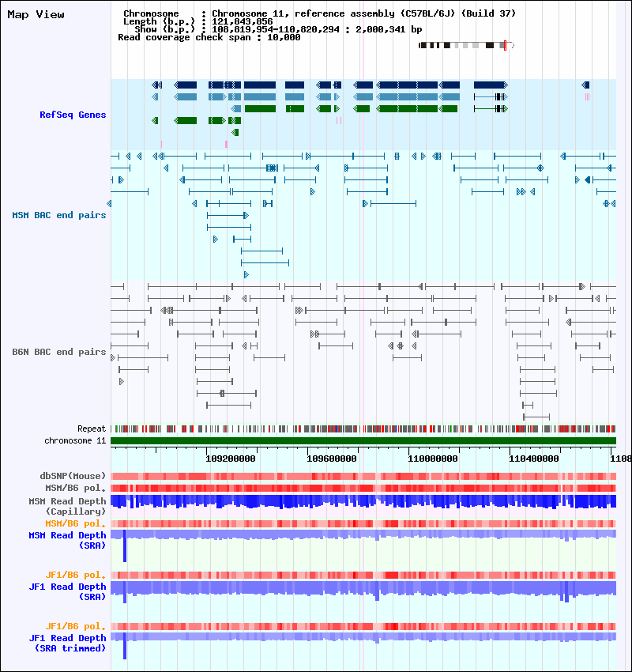Click the pink marker beside rightmost gene
The height and width of the screenshot is (672, 632).
pyautogui.click(x=588, y=97)
